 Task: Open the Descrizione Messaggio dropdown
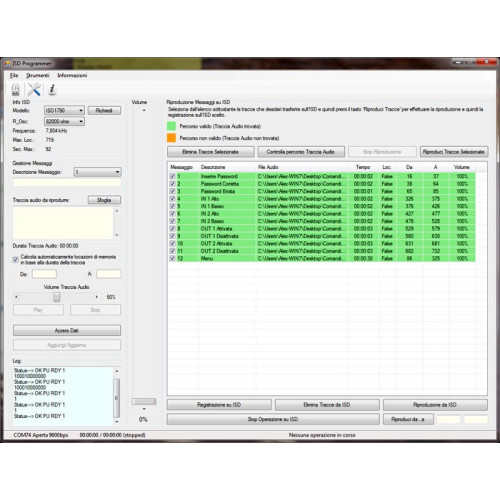point(97,172)
